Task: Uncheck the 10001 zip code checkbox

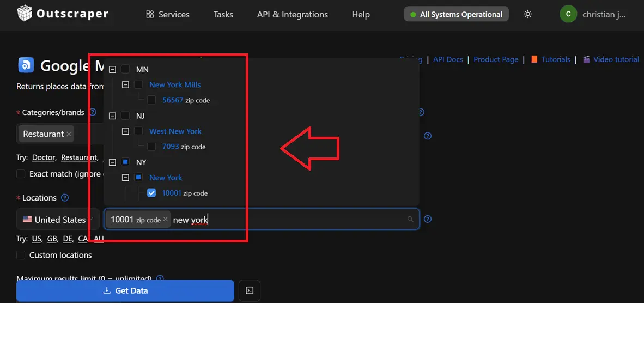Action: tap(151, 193)
